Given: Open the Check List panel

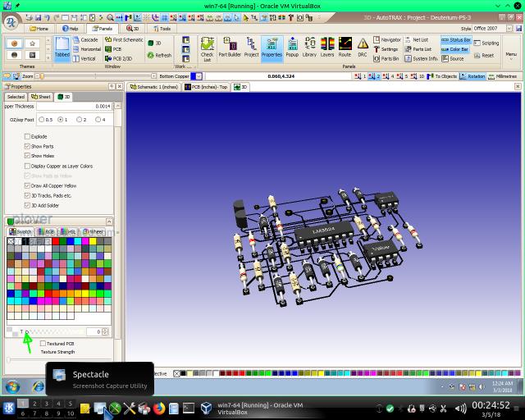Looking at the screenshot, I should point(207,48).
